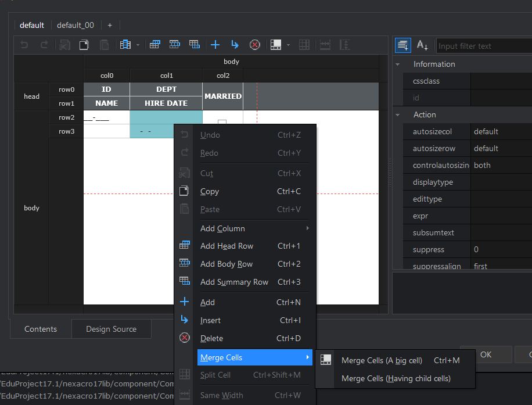The image size is (532, 405).
Task: Click the red Delete icon in the toolbar
Action: [x=255, y=45]
